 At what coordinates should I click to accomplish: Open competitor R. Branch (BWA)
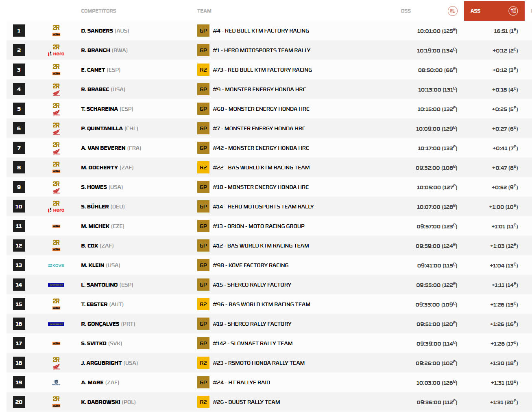click(105, 50)
